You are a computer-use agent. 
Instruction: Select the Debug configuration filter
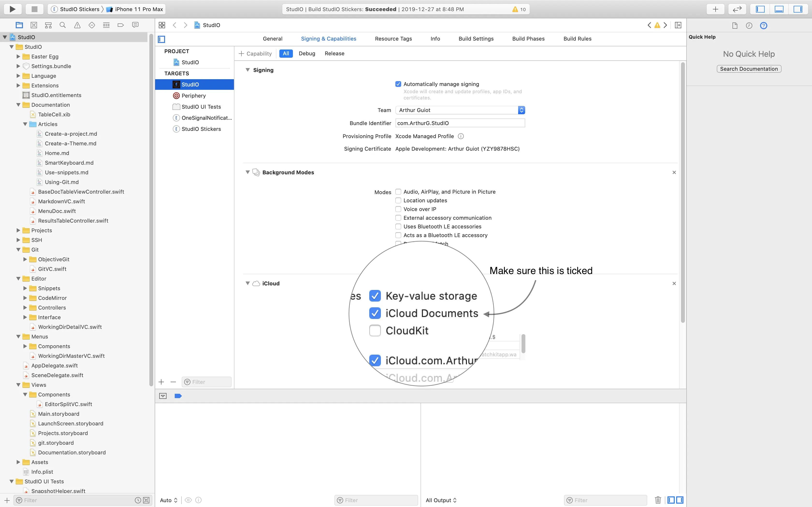(x=307, y=54)
